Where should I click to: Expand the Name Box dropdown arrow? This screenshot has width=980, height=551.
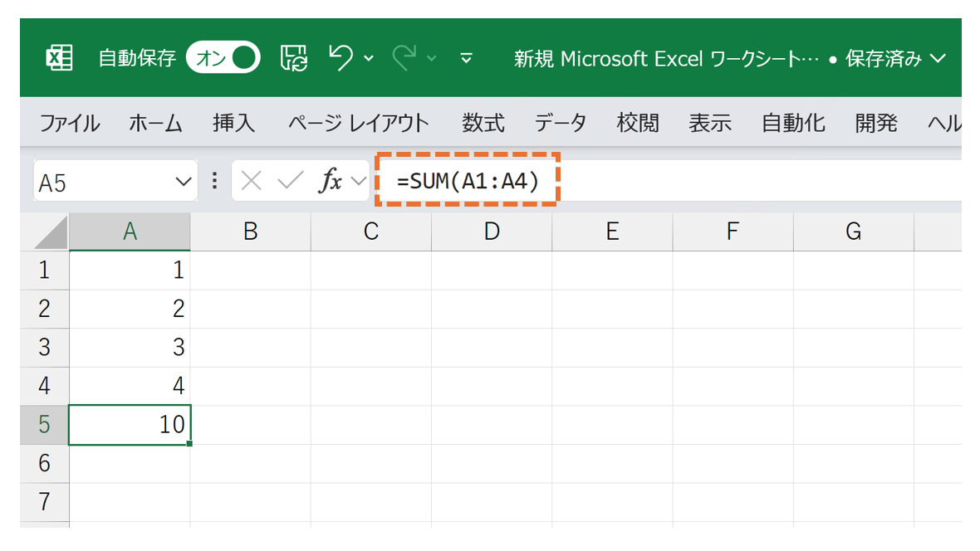click(183, 182)
